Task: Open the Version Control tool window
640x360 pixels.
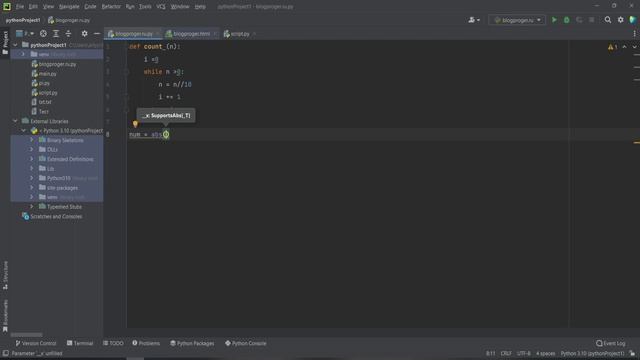Action: (x=36, y=343)
